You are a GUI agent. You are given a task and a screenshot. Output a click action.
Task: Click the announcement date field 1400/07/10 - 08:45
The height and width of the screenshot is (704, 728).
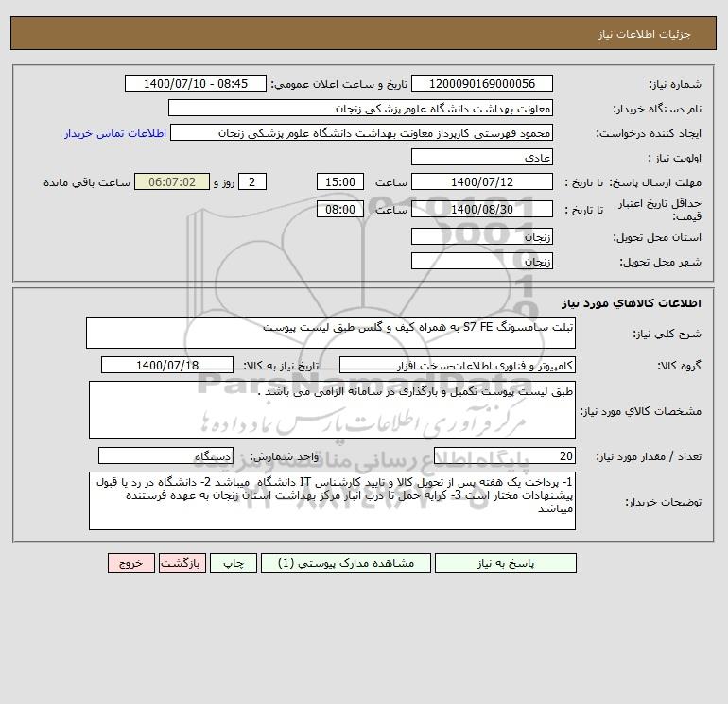click(196, 83)
